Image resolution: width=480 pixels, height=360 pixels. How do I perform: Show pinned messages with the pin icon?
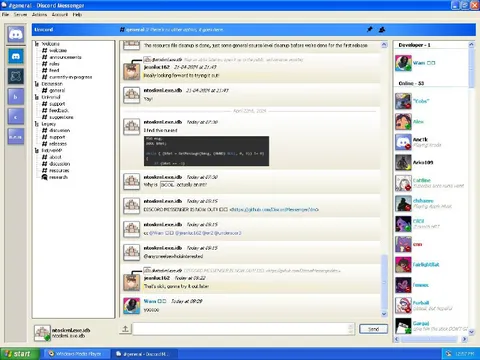coord(369,30)
